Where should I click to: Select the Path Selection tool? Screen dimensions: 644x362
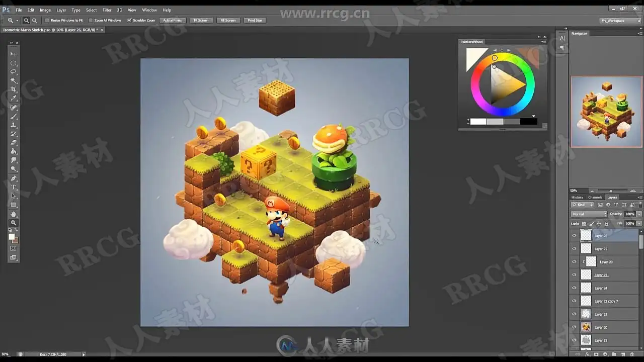14,196
